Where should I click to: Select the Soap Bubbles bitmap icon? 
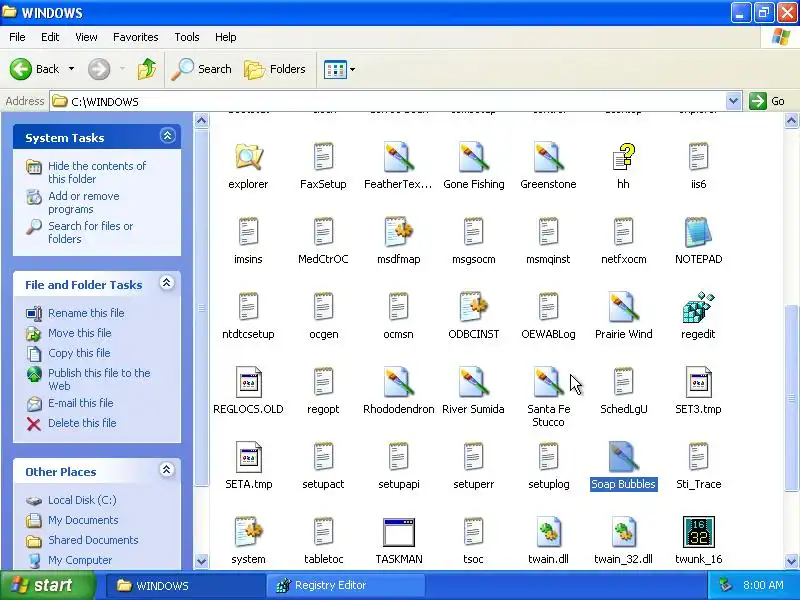click(623, 457)
